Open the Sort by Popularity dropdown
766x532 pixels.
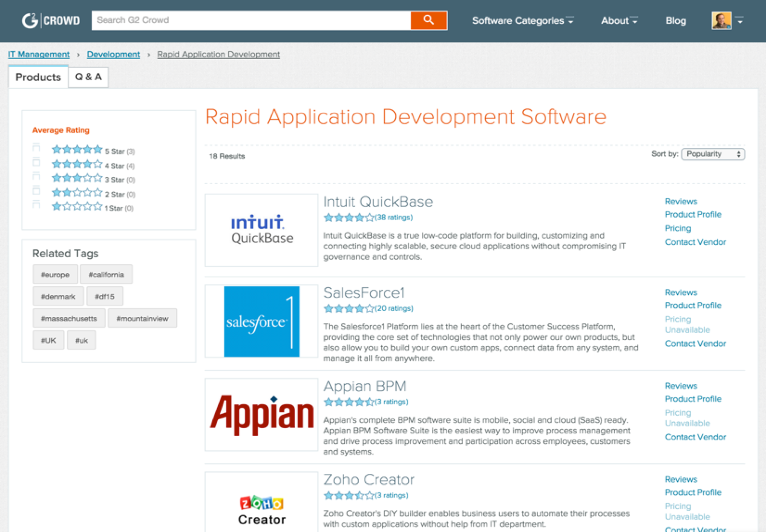713,154
